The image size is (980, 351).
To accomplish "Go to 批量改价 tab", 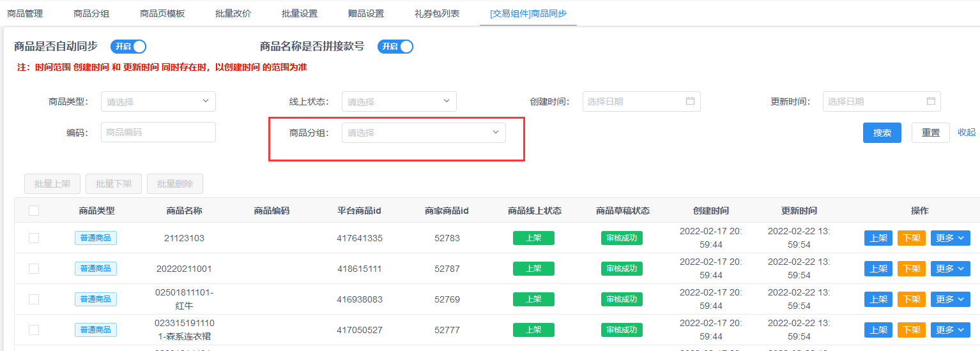I will (233, 13).
